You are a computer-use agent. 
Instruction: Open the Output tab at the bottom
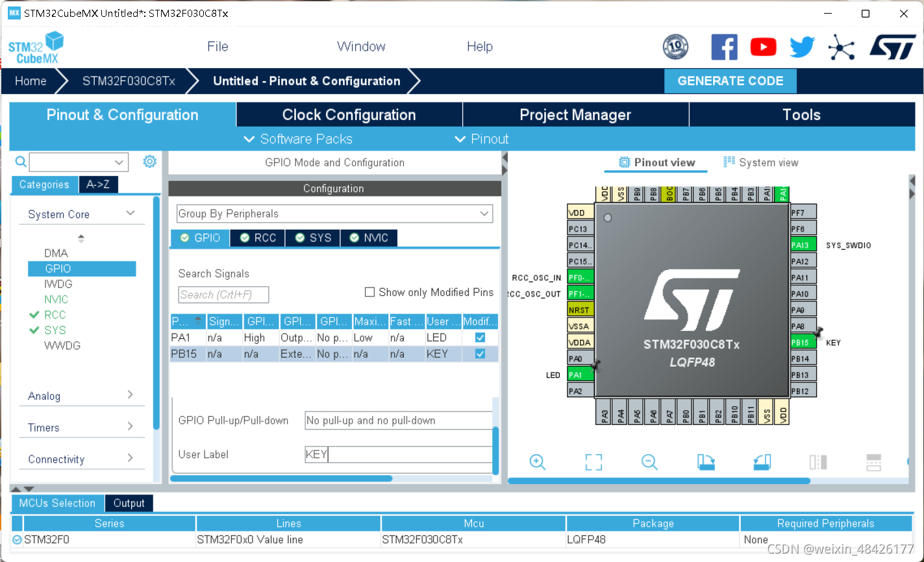[x=129, y=504]
